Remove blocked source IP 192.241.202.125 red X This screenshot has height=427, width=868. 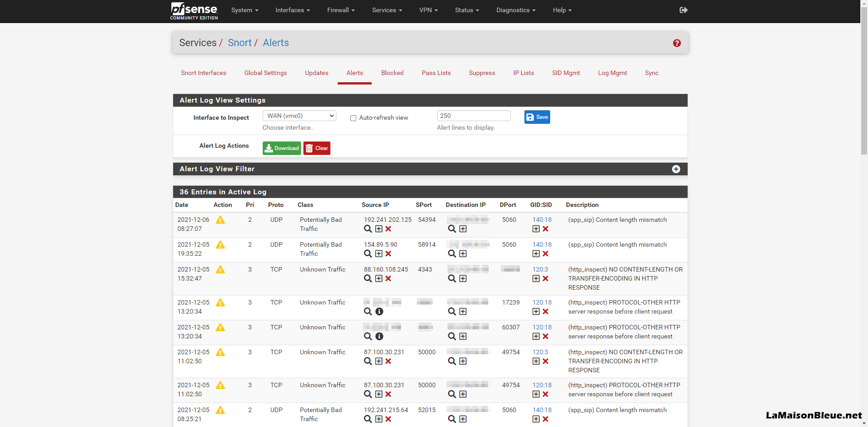tap(388, 229)
